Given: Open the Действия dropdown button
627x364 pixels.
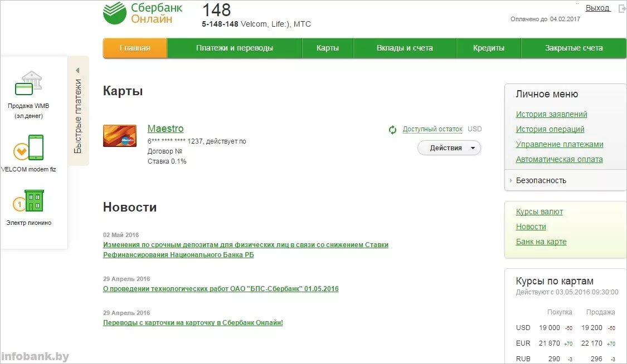Looking at the screenshot, I should [x=449, y=148].
